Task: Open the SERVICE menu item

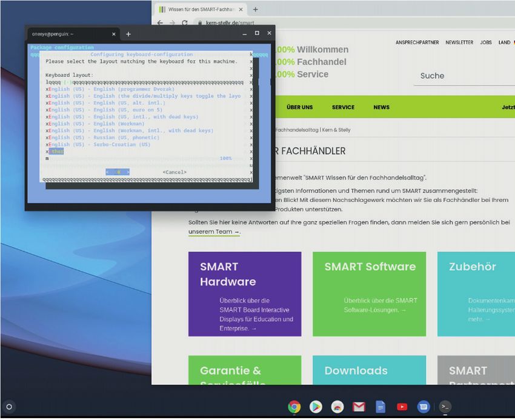Action: pyautogui.click(x=343, y=107)
